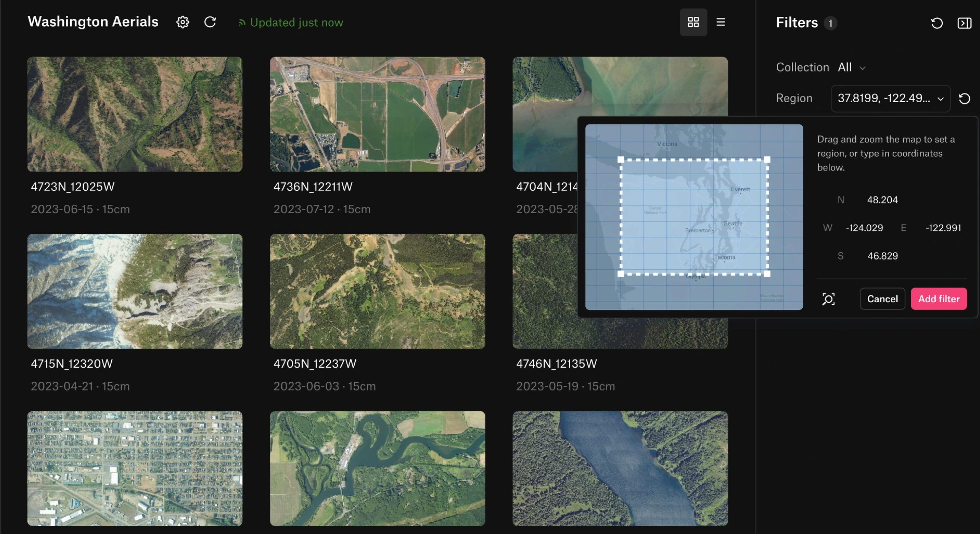Click the top-right handle of map selection
Screen dimensions: 980x534
(767, 160)
